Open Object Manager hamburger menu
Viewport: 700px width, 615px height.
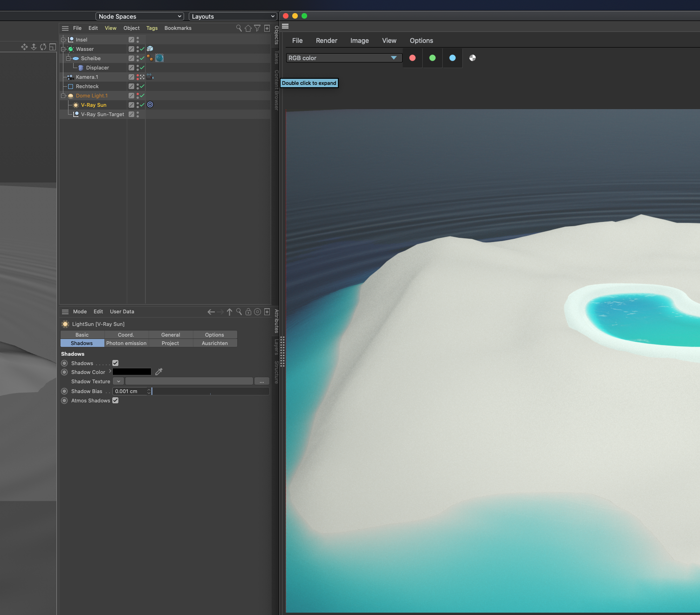click(x=65, y=28)
